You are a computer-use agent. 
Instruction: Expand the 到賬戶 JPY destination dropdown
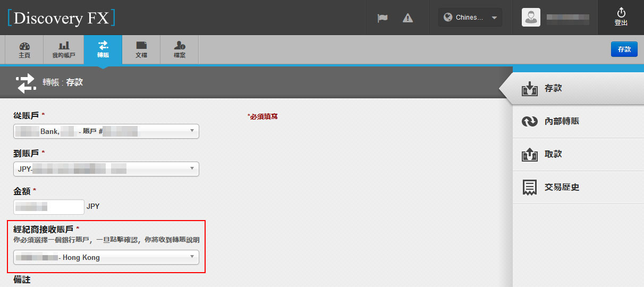click(x=106, y=169)
